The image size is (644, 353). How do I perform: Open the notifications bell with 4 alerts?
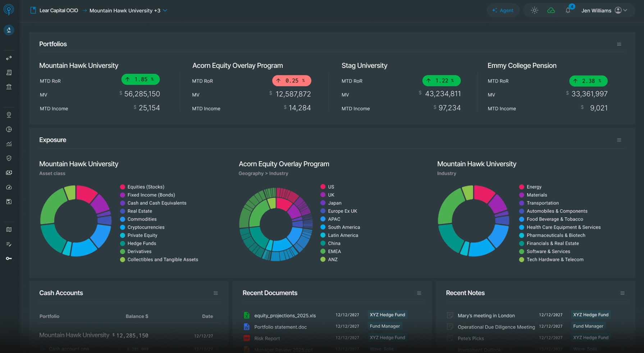(568, 10)
